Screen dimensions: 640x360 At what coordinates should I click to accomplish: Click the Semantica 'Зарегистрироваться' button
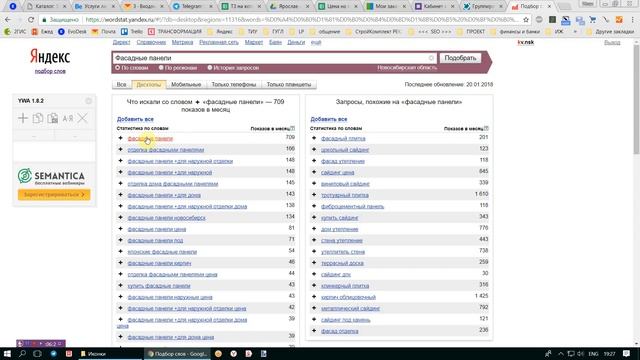(x=54, y=195)
